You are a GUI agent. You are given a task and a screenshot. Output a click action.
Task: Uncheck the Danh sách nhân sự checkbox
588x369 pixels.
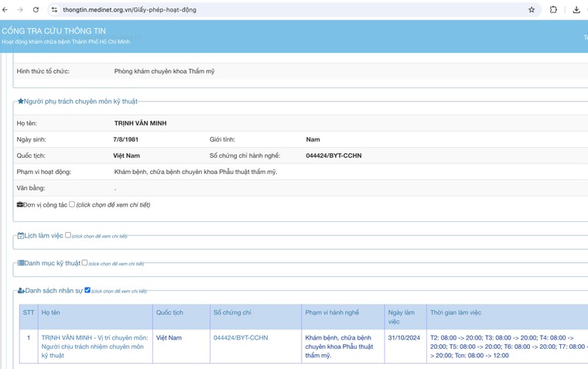click(x=87, y=290)
